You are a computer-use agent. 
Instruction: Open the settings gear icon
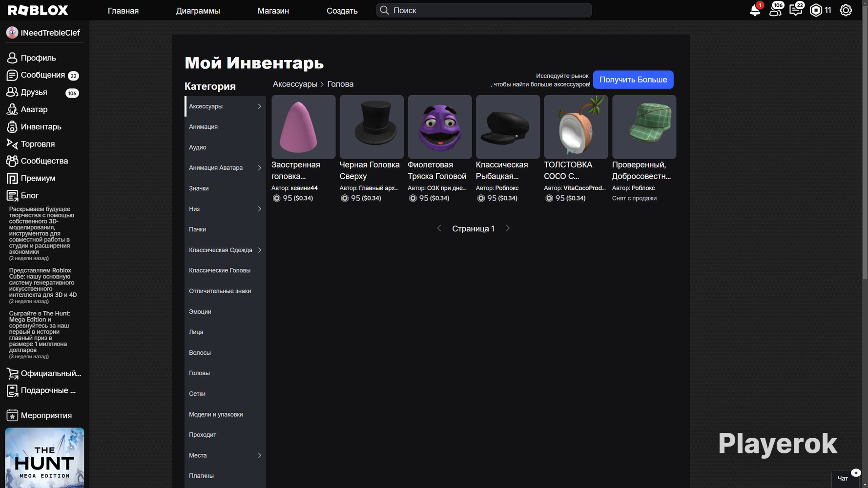(846, 10)
